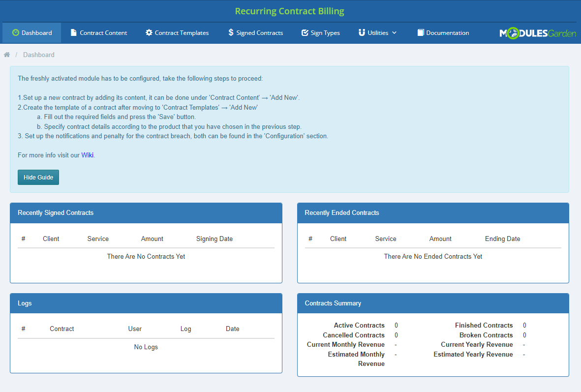This screenshot has height=392, width=581.
Task: Click the Current Yearly Revenue label
Action: coord(477,345)
